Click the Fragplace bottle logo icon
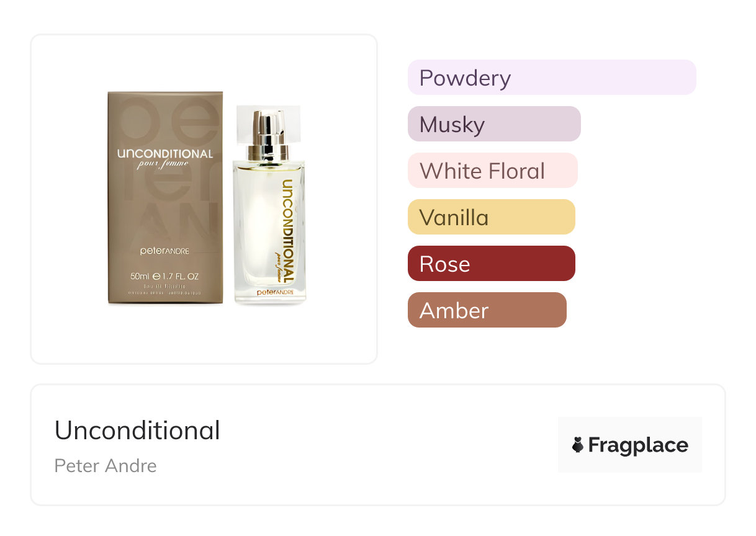This screenshot has width=756, height=536. [578, 445]
